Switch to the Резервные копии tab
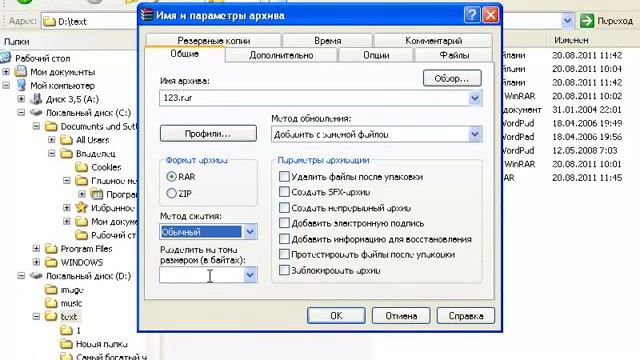Viewport: 640px width, 360px height. (x=213, y=40)
